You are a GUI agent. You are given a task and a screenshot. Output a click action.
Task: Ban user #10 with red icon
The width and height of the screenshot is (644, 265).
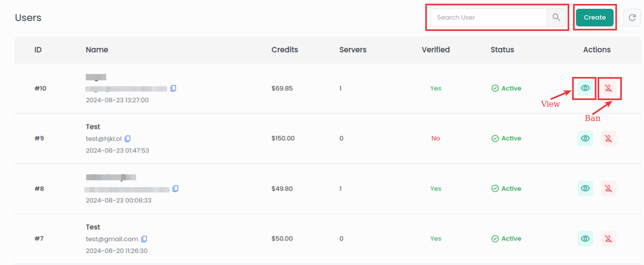608,89
